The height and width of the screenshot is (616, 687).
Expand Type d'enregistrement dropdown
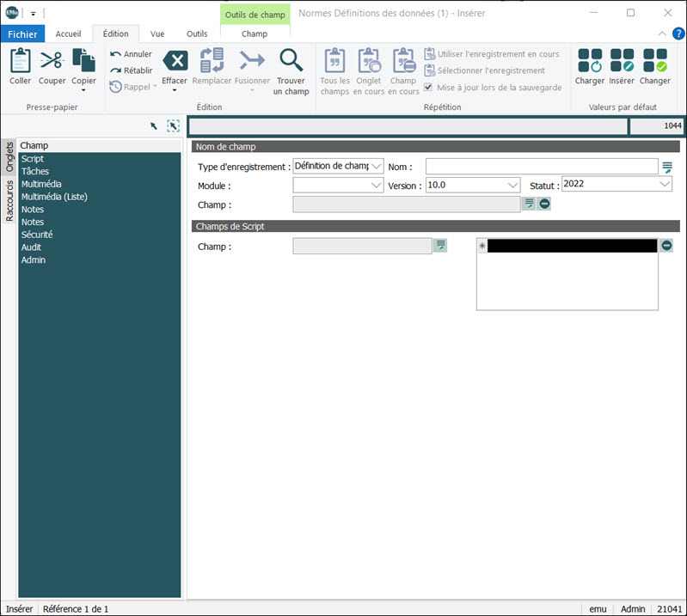(376, 167)
